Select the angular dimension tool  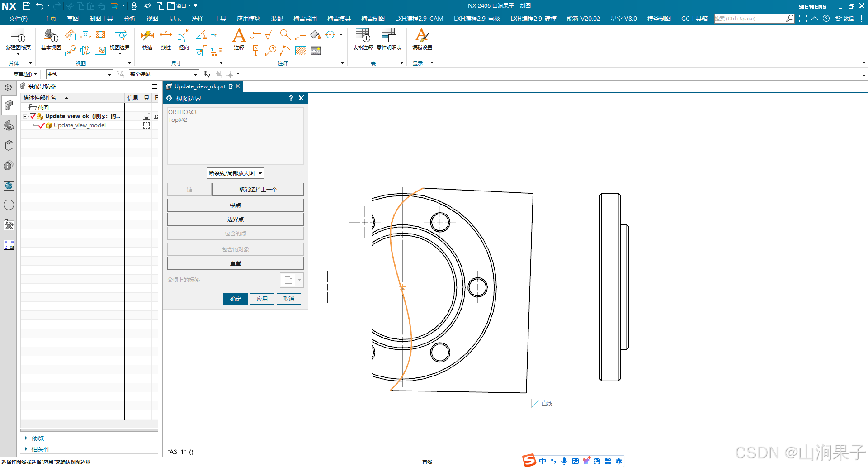coord(201,35)
